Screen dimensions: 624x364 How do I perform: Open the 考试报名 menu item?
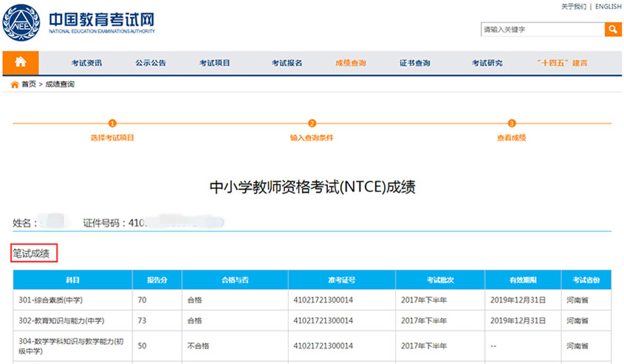(x=287, y=63)
